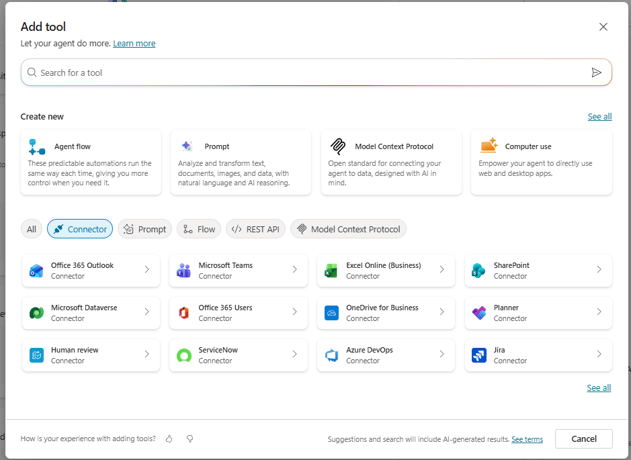The width and height of the screenshot is (631, 460).
Task: Give thumbs down feedback on adding tools
Action: coord(190,439)
